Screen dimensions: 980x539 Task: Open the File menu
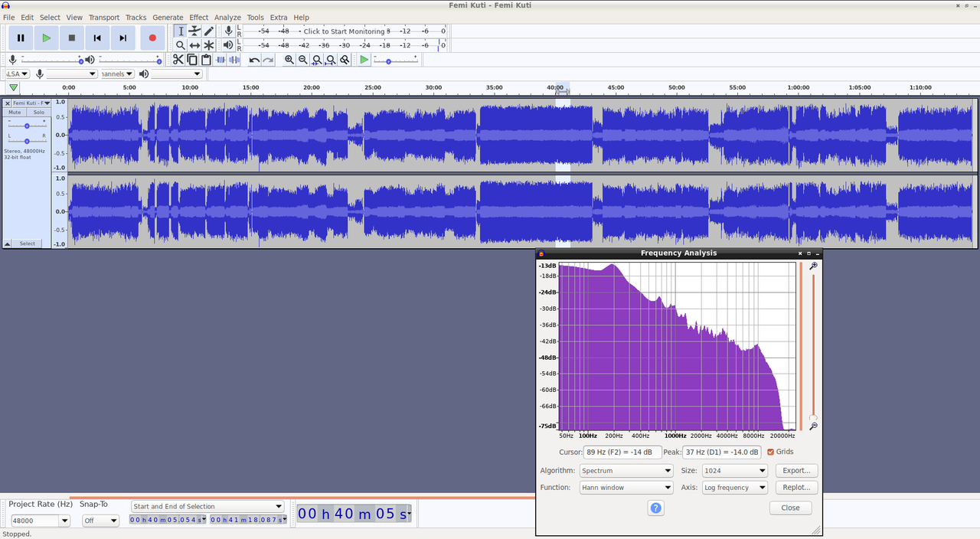click(9, 17)
